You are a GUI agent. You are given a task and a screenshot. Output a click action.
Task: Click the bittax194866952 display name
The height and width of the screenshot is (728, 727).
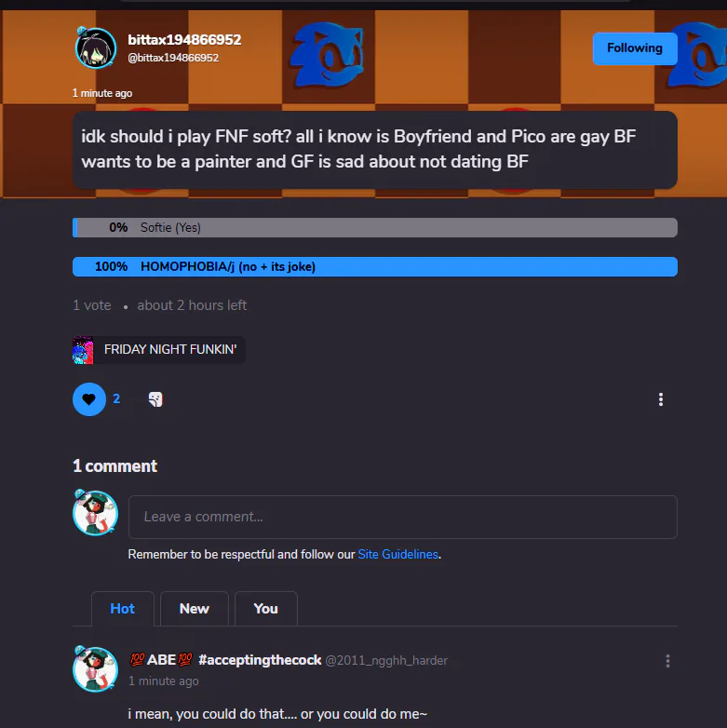184,40
